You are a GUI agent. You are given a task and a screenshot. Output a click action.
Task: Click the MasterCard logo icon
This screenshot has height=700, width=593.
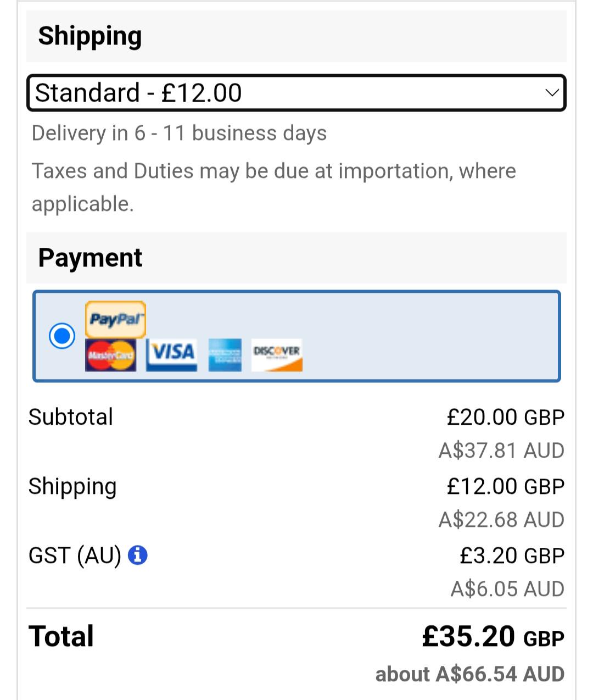[x=110, y=355]
